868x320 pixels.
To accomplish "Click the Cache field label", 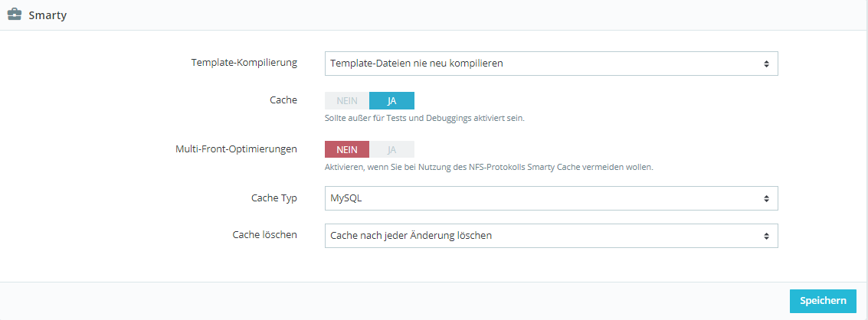I will [283, 100].
